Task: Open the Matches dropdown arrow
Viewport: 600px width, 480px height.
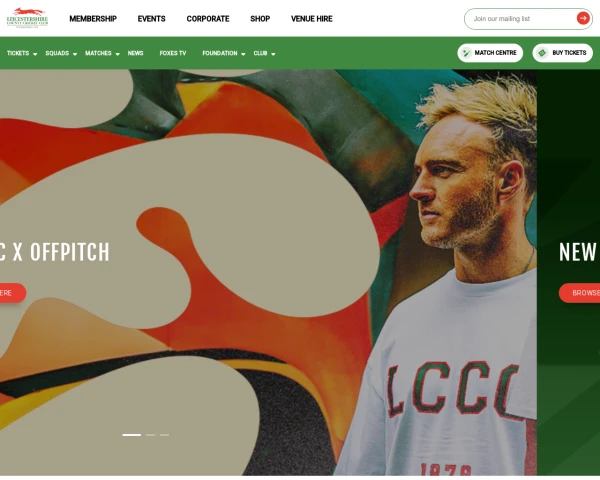Action: 117,54
